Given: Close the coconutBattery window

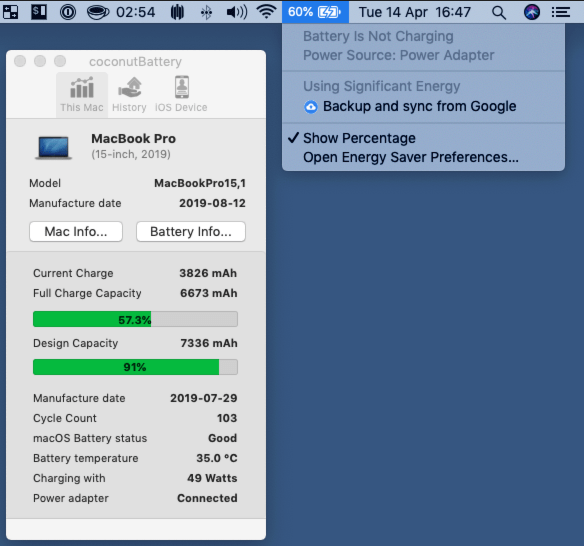Looking at the screenshot, I should 20,61.
